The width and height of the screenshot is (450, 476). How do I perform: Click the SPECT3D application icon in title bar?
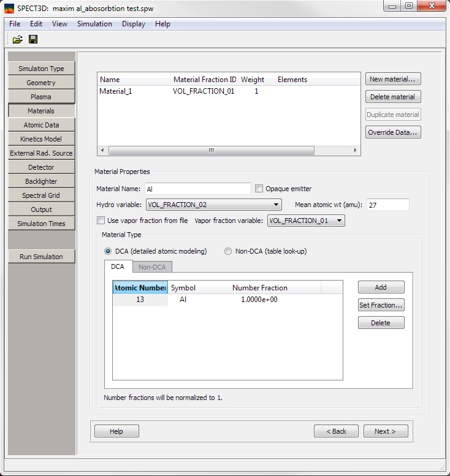point(9,6)
